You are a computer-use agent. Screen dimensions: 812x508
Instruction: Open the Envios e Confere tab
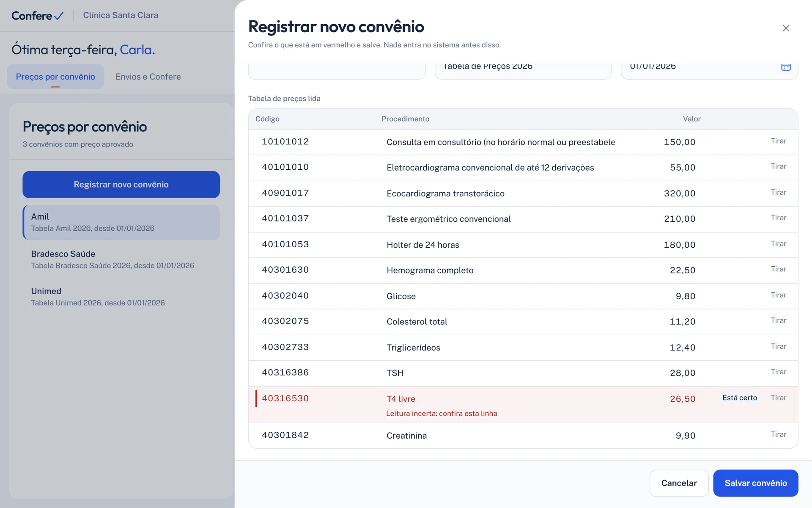coord(148,77)
